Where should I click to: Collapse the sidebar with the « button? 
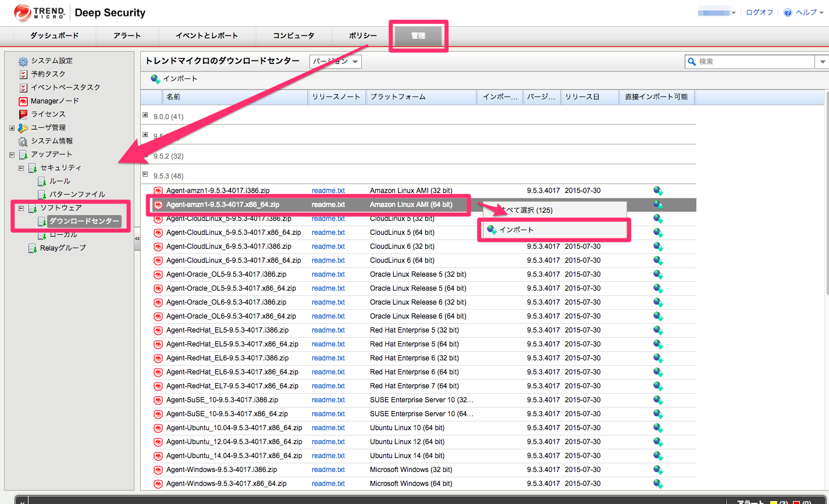point(137,238)
